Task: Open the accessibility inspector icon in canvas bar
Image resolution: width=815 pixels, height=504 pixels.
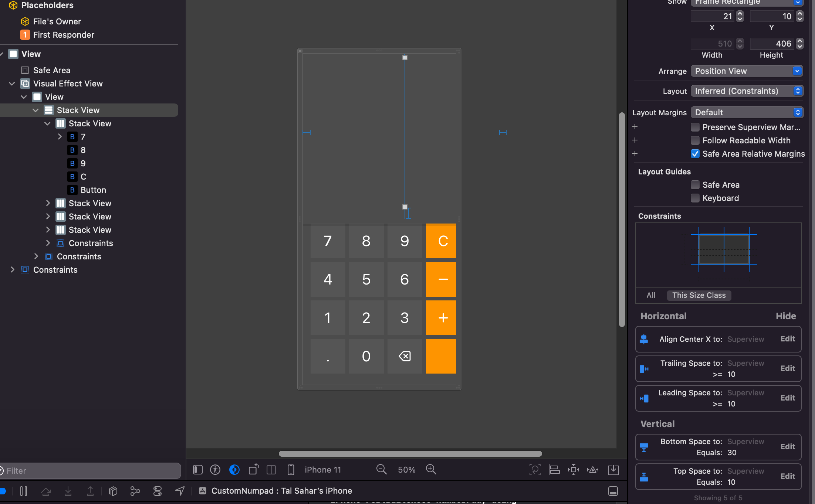Action: pyautogui.click(x=215, y=470)
